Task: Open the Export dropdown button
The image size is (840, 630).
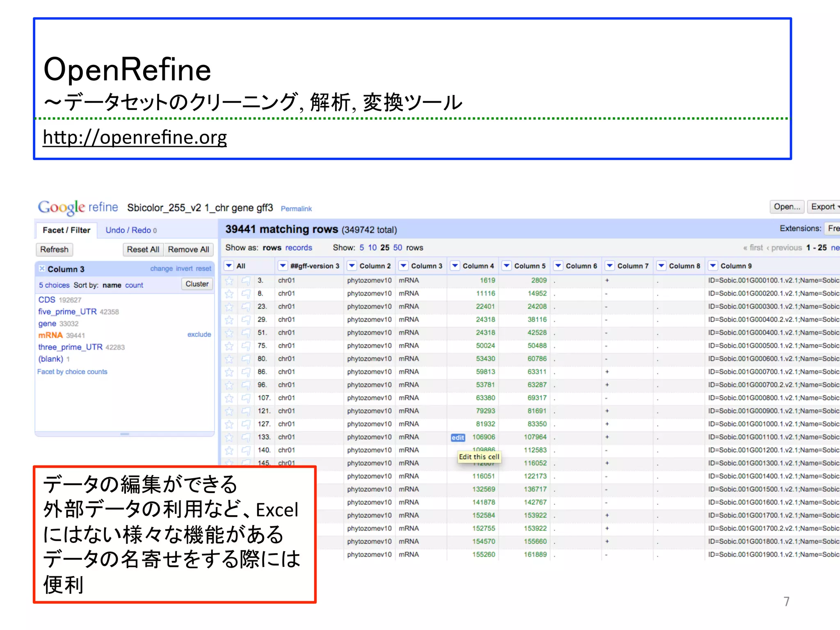Action: tap(824, 207)
